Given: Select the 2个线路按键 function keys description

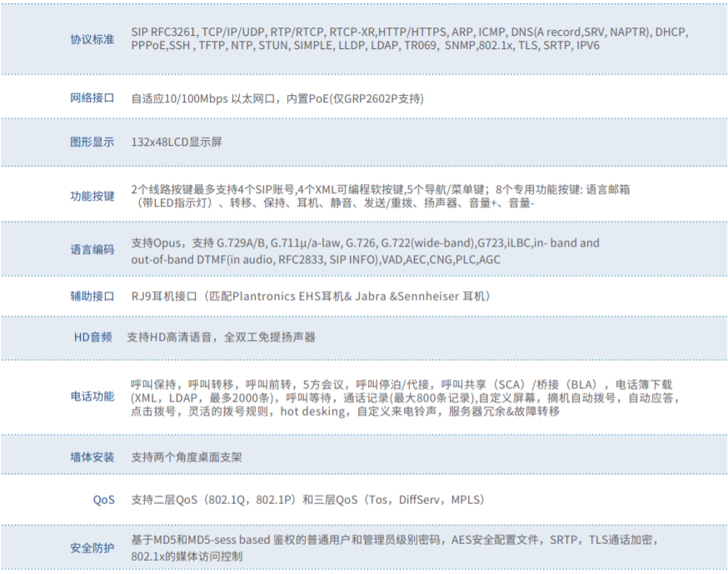Looking at the screenshot, I should point(380,196).
